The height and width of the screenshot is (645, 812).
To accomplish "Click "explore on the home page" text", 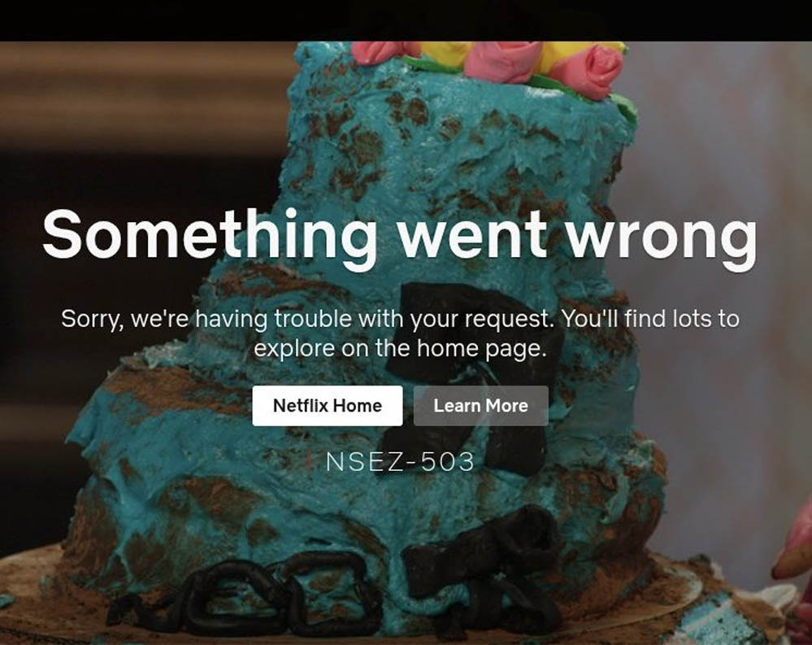I will point(400,347).
